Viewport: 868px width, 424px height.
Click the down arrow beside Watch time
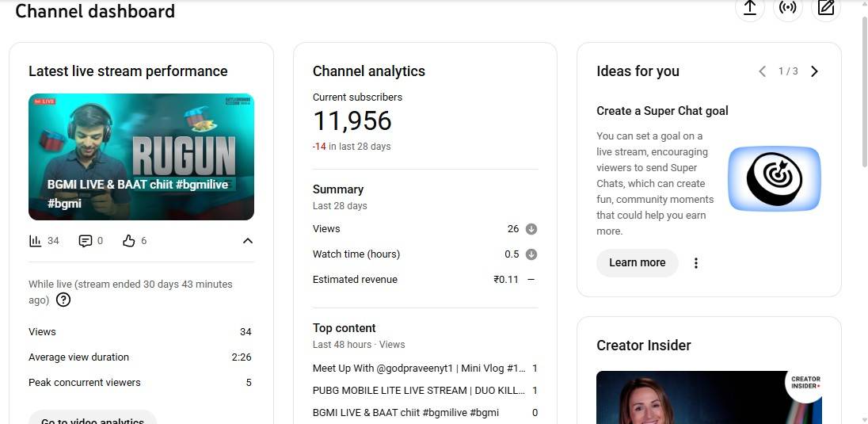(531, 254)
